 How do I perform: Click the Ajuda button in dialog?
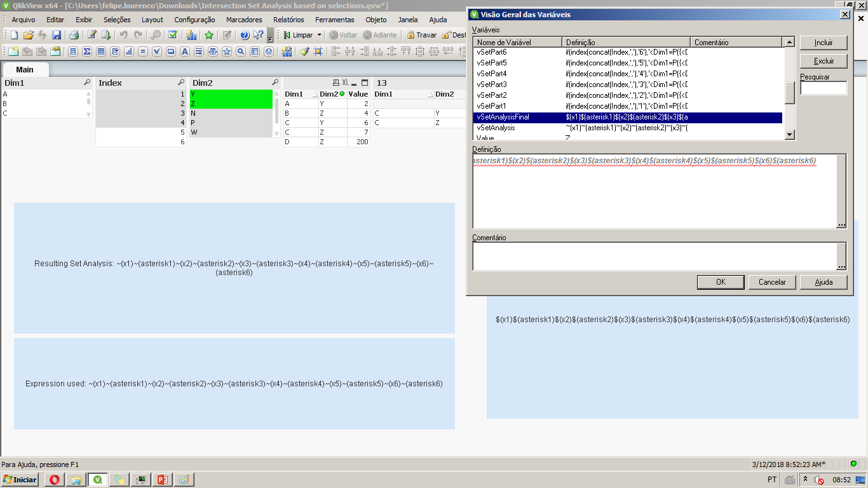click(x=824, y=281)
